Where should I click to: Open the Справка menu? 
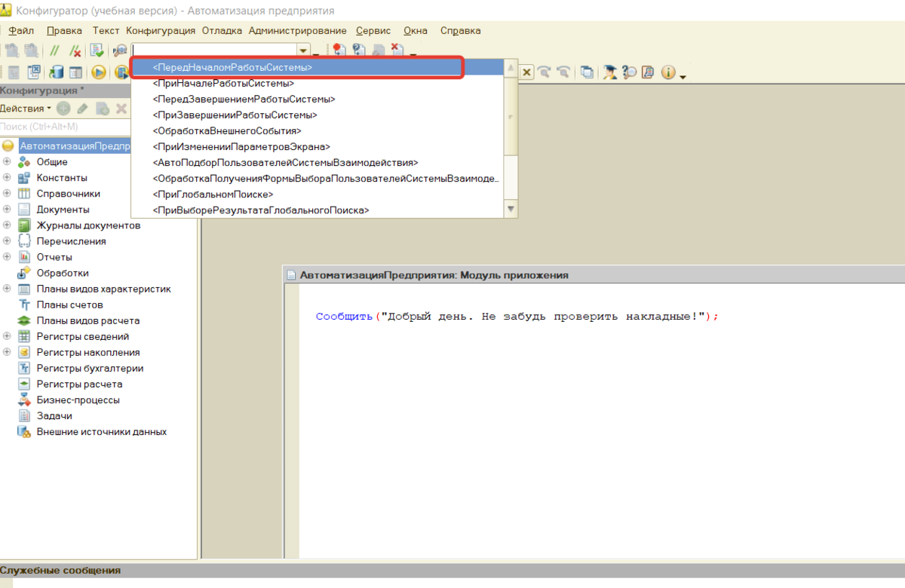(460, 31)
